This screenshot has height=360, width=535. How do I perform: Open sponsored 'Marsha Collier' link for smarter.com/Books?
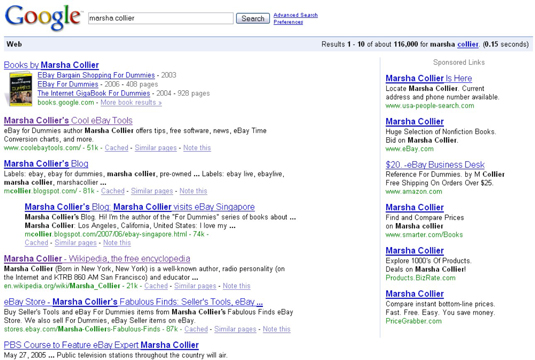(x=415, y=207)
